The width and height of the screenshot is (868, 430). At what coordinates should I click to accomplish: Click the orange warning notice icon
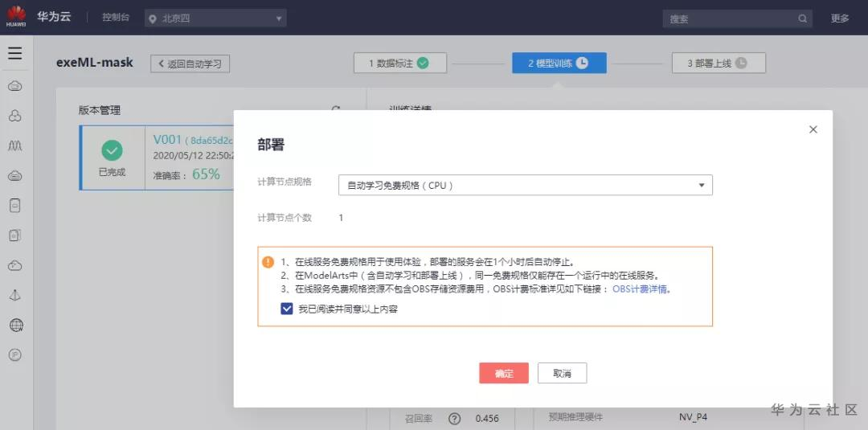click(x=268, y=262)
